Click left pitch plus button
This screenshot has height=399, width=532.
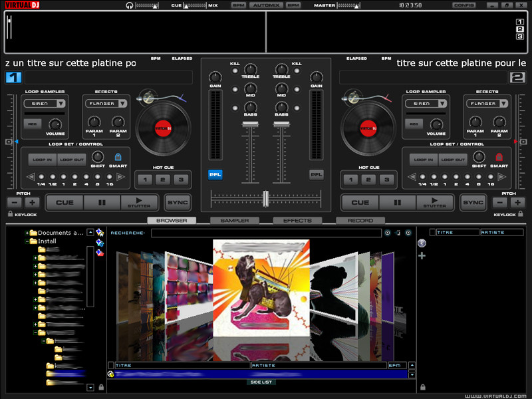32,203
